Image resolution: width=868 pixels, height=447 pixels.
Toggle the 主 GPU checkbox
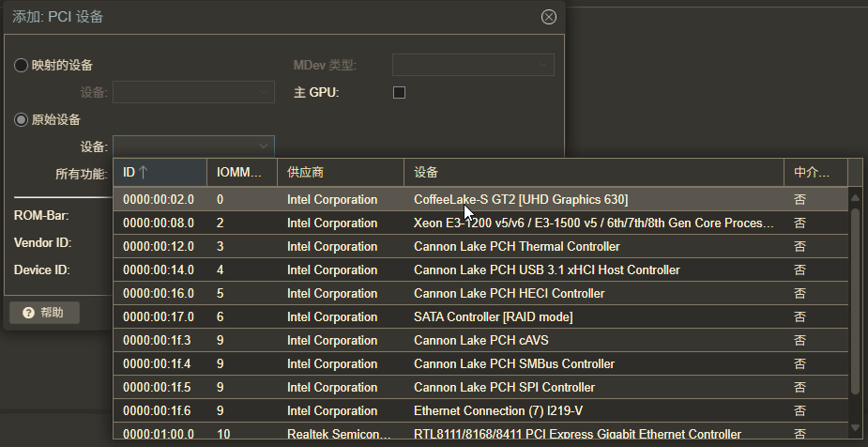tap(399, 92)
